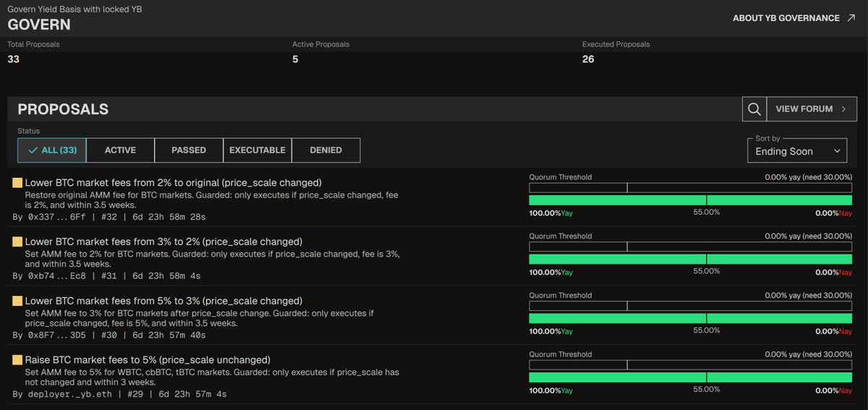Open proposal Raise BTC market fees to 5%
The image size is (868, 410).
click(148, 360)
